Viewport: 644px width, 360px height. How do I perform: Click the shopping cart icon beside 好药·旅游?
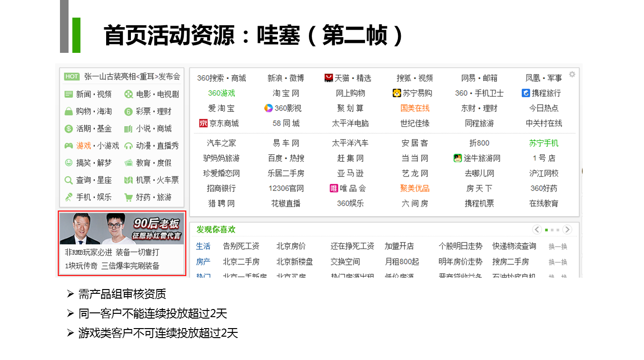coord(128,197)
